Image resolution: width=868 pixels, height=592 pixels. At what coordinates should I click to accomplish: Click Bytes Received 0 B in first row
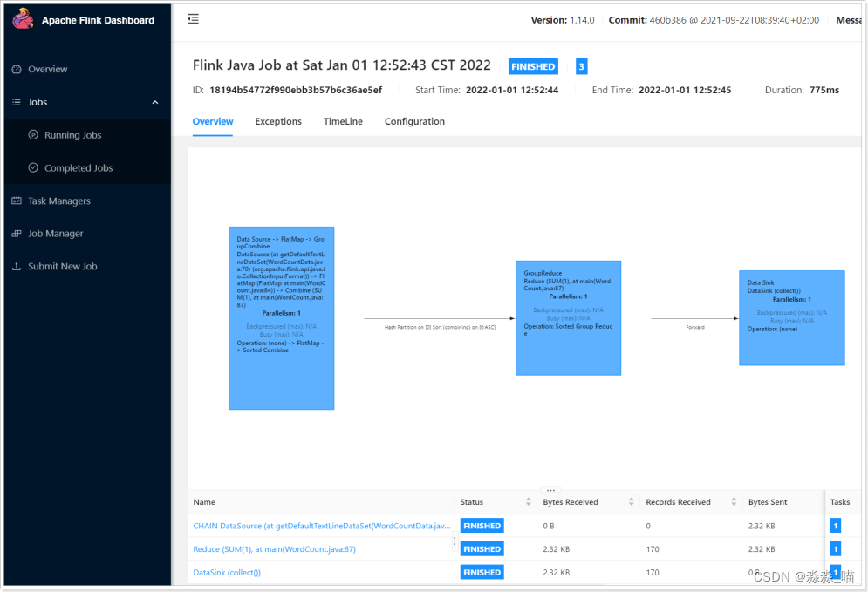548,526
